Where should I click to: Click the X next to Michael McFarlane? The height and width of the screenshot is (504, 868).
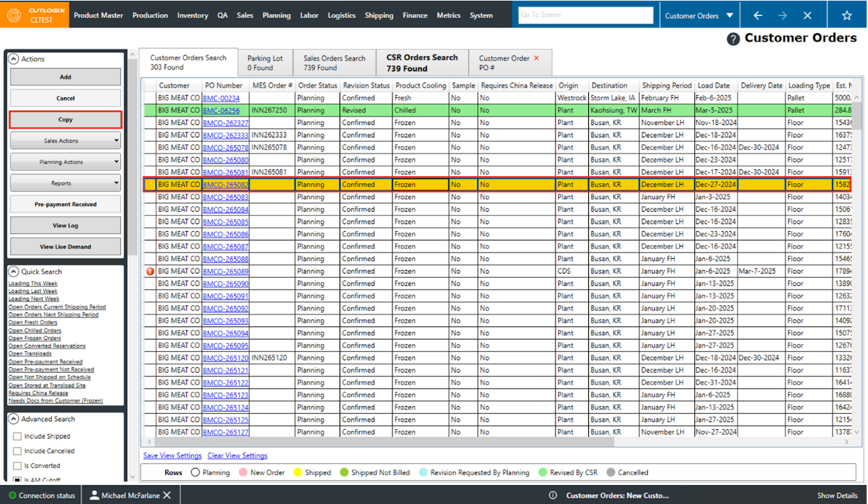coord(167,495)
